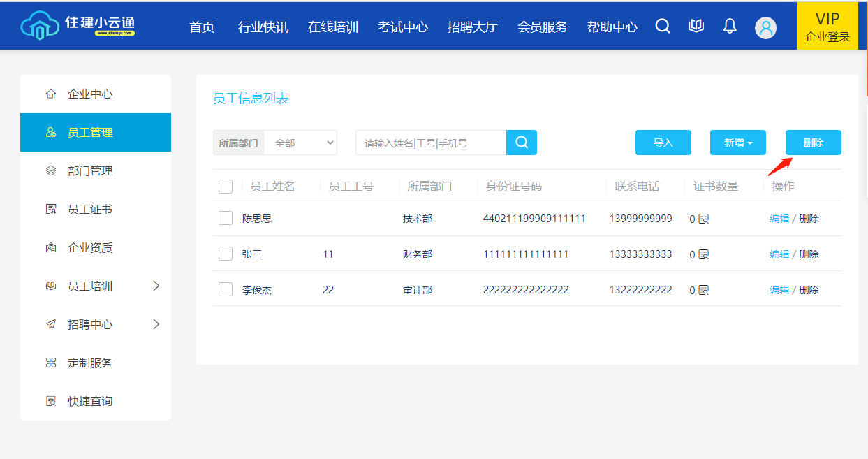
Task: Go to 考试中心 in top navigation
Action: pyautogui.click(x=403, y=27)
